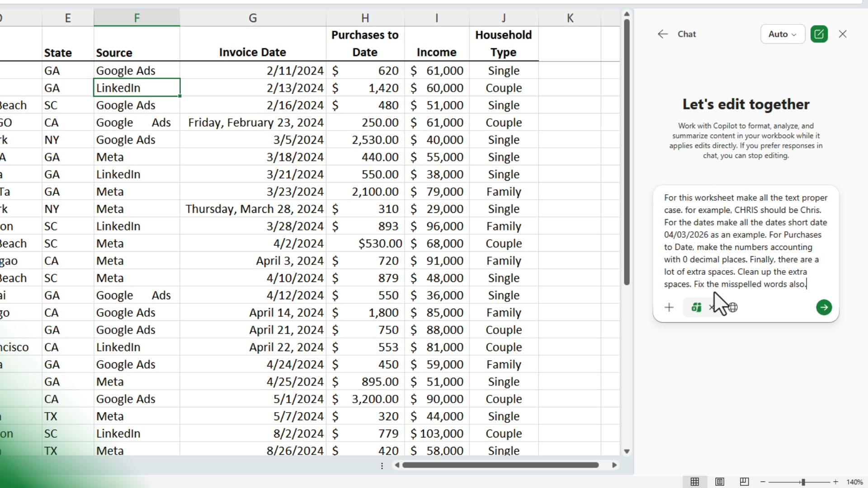Click the 140% zoom level indicator

pyautogui.click(x=855, y=482)
